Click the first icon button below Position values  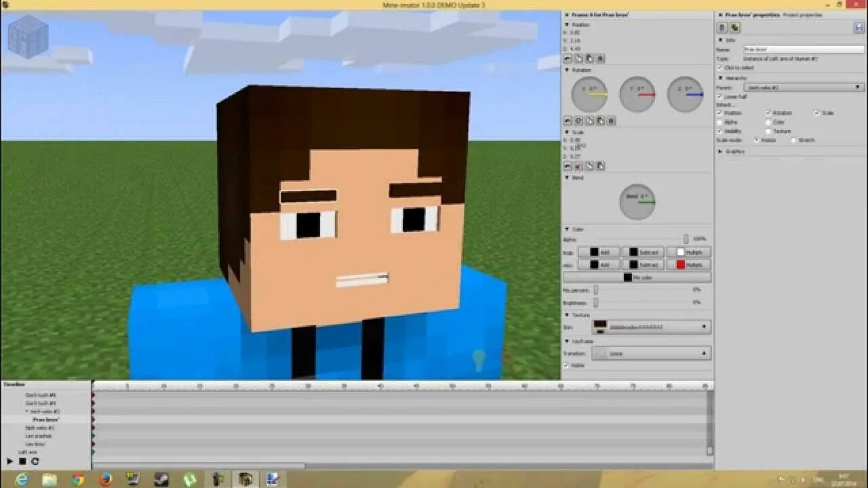pyautogui.click(x=568, y=59)
